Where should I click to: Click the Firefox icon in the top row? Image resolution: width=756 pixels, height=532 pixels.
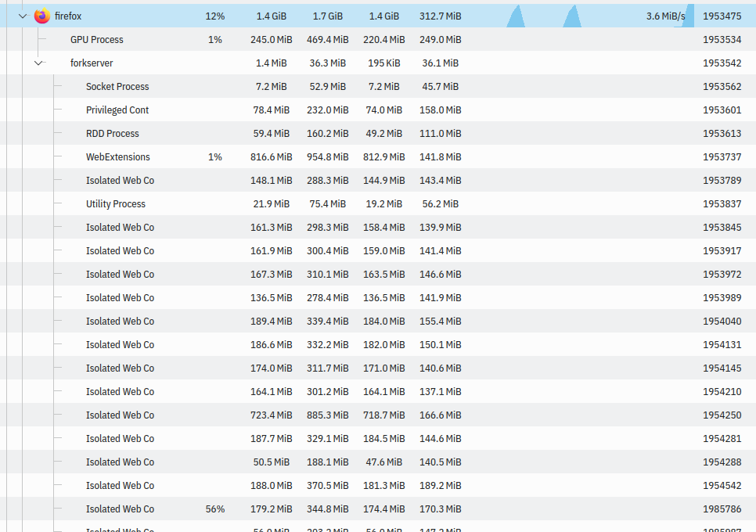click(42, 16)
